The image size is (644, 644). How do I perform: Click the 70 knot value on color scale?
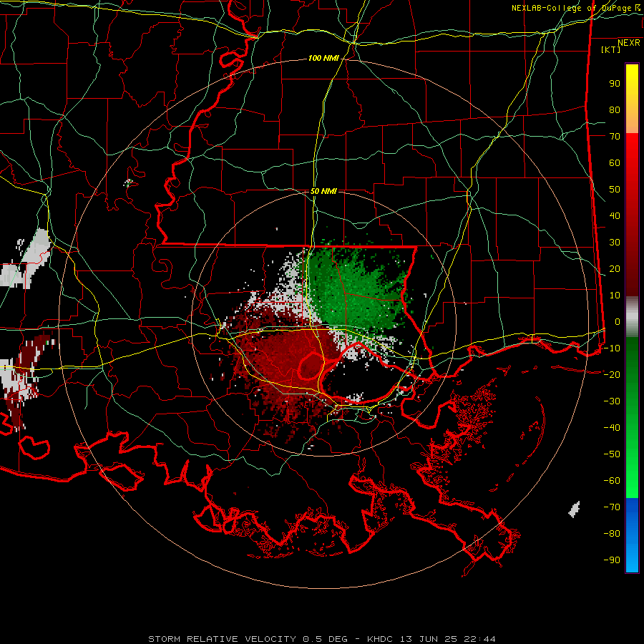tap(615, 137)
